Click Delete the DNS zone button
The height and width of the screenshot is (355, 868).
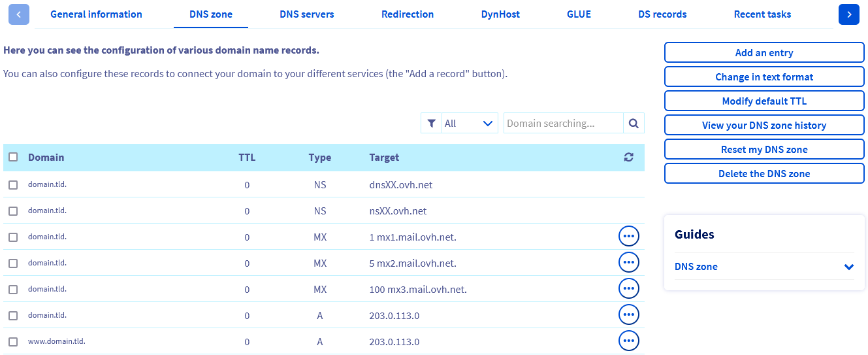(764, 174)
